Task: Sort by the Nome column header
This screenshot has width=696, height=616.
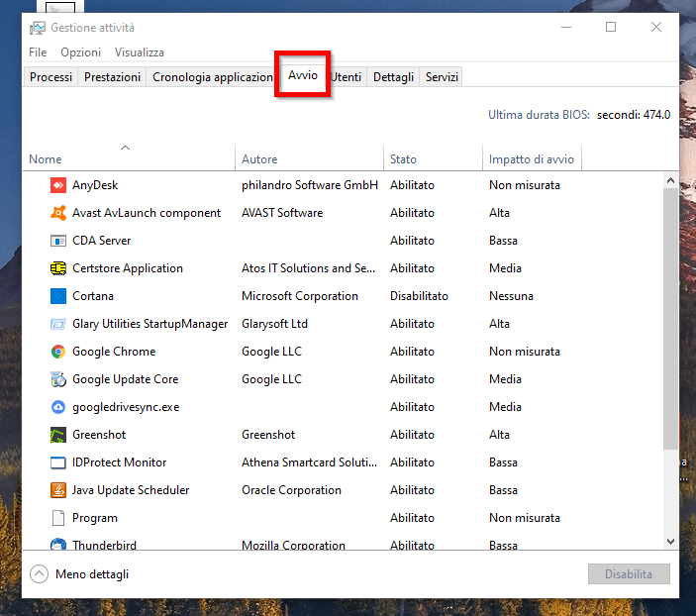Action: 129,157
